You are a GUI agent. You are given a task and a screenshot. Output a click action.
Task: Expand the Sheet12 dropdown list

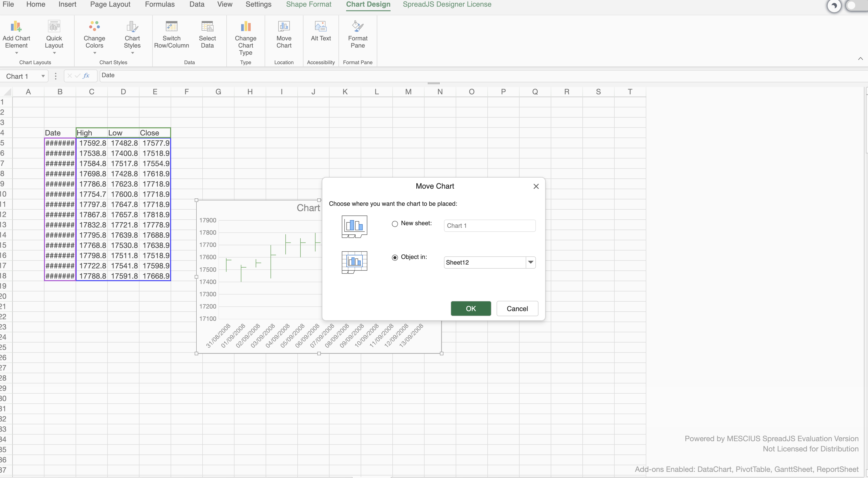(x=531, y=262)
